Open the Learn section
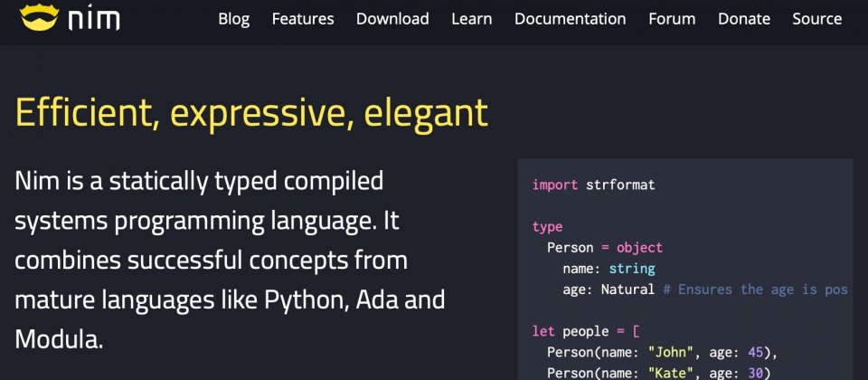The height and width of the screenshot is (380, 868). pyautogui.click(x=472, y=19)
